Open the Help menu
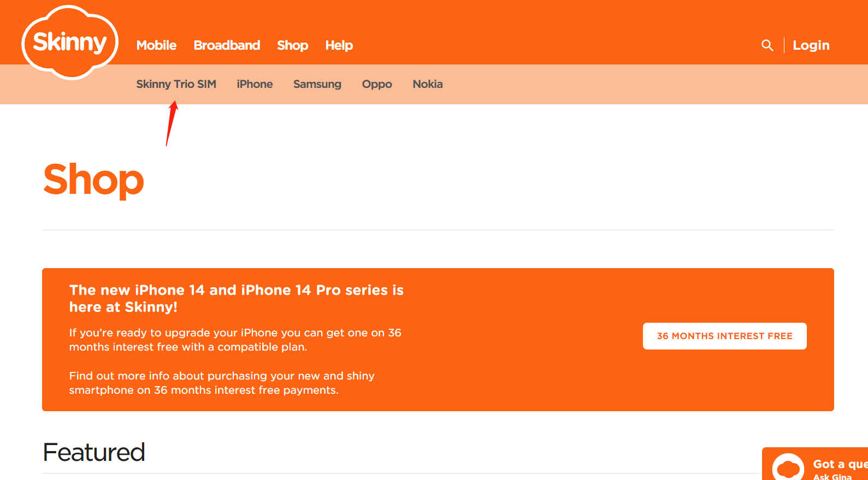Screen dimensions: 868x480 click(x=339, y=45)
